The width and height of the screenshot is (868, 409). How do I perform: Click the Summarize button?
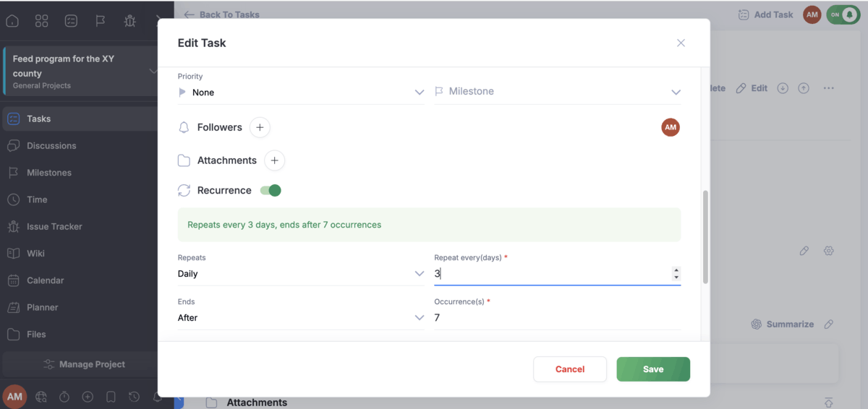pyautogui.click(x=782, y=324)
